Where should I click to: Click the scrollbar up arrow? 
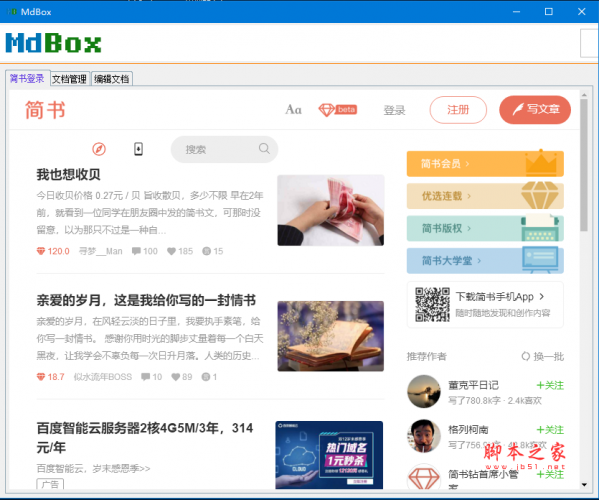tap(584, 94)
